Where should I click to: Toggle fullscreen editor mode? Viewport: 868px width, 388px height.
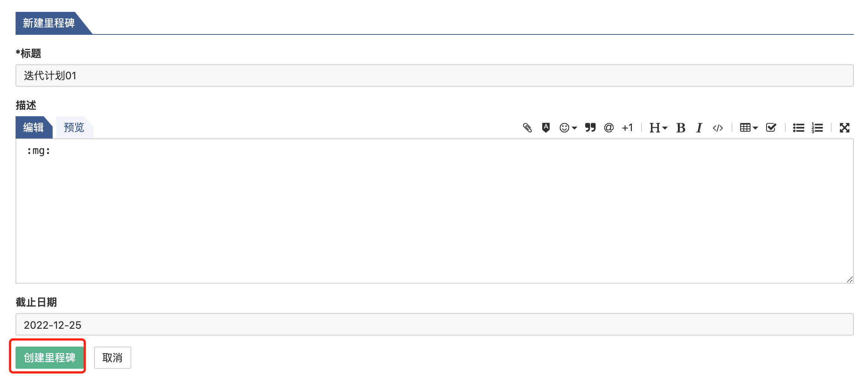(x=844, y=128)
